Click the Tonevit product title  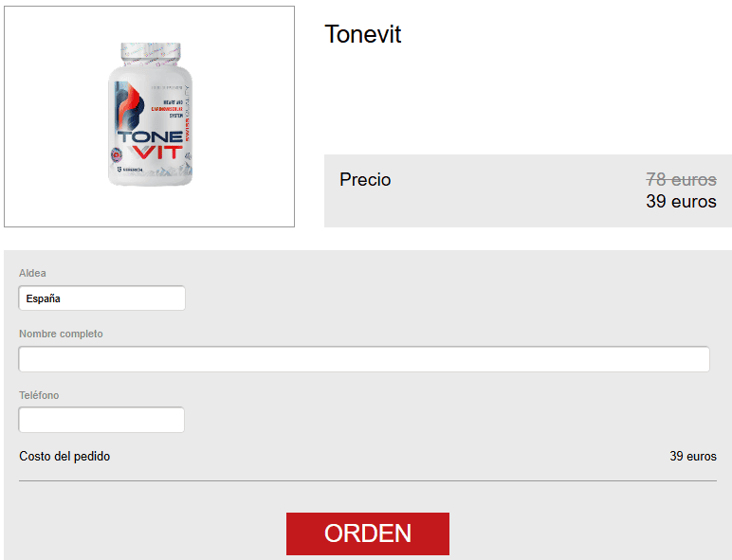click(363, 34)
